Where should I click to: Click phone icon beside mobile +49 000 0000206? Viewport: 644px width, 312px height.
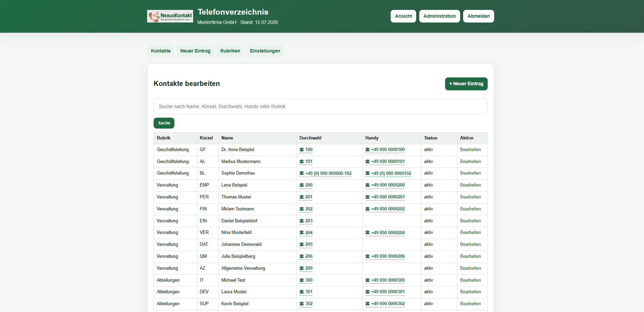tap(367, 256)
